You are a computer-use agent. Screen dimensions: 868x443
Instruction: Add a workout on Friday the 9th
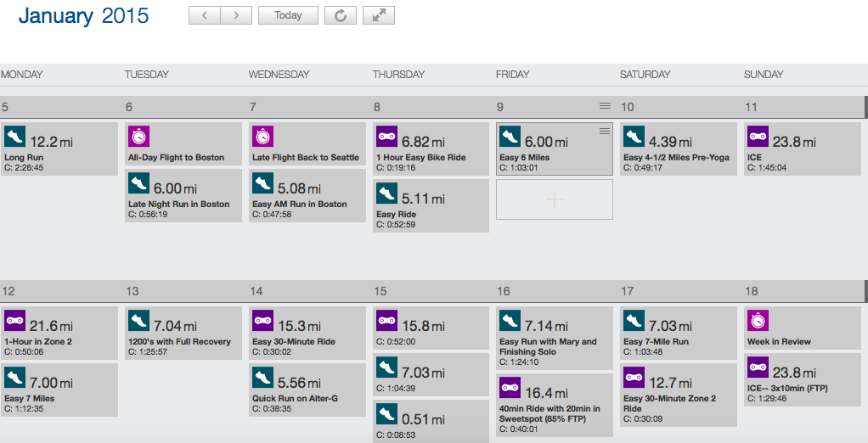[x=554, y=199]
